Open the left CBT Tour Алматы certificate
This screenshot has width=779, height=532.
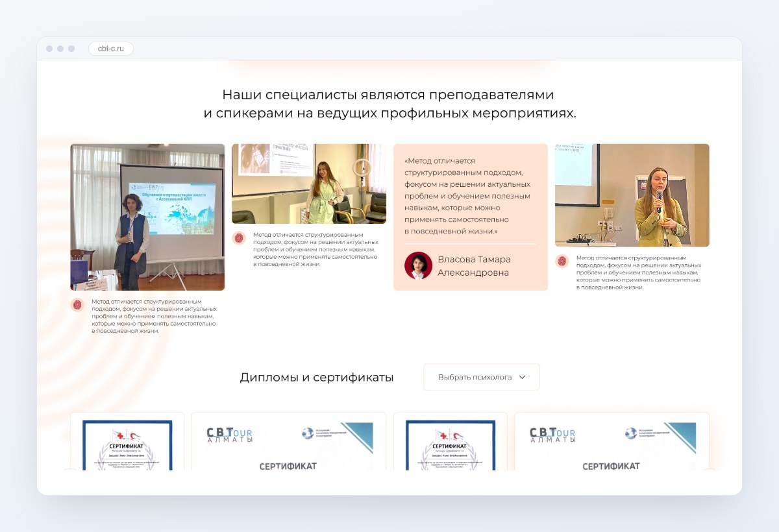tap(289, 441)
